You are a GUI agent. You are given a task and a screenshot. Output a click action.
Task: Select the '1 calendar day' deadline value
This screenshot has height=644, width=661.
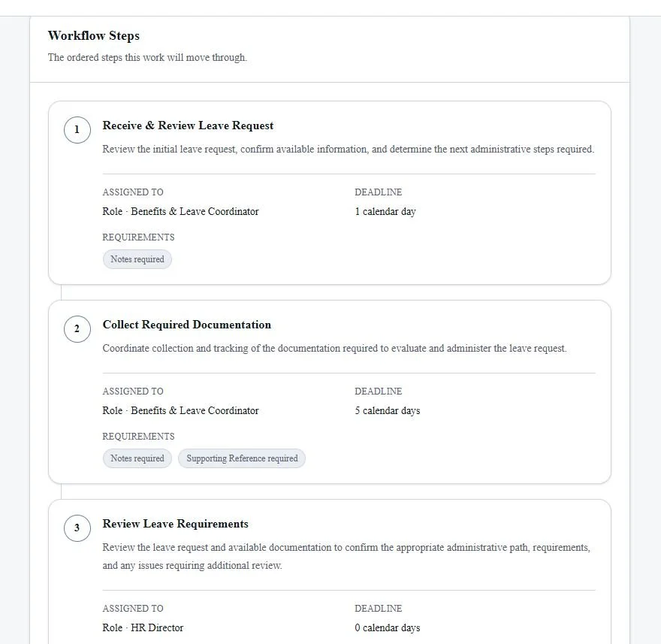coord(385,211)
